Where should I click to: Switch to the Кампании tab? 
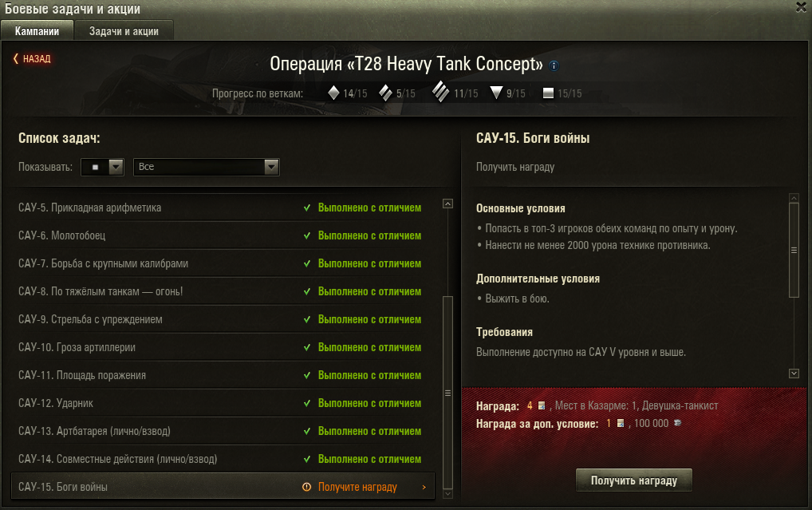pyautogui.click(x=37, y=31)
